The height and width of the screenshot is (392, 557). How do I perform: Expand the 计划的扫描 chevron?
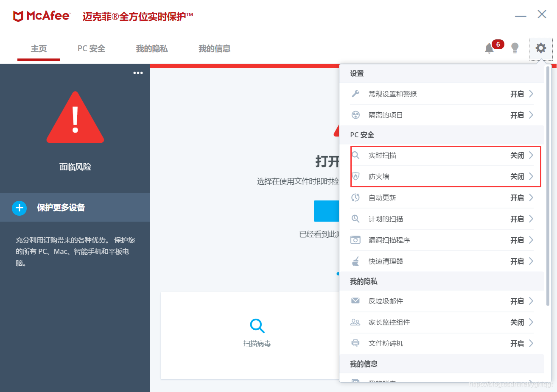point(531,219)
